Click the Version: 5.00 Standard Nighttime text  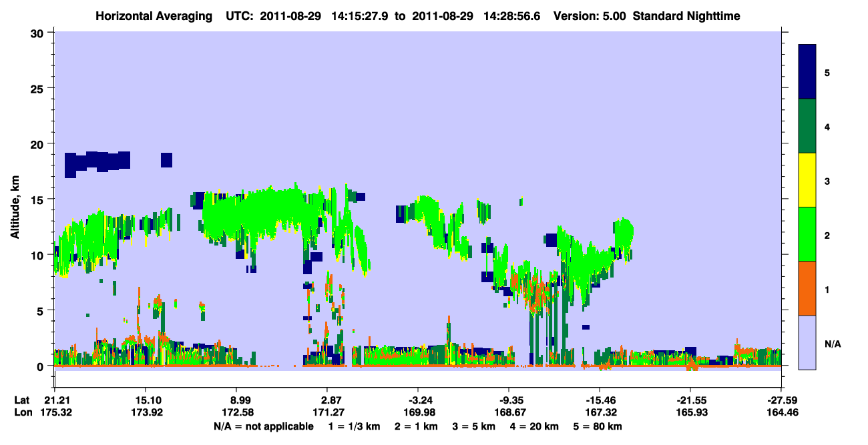pos(646,16)
